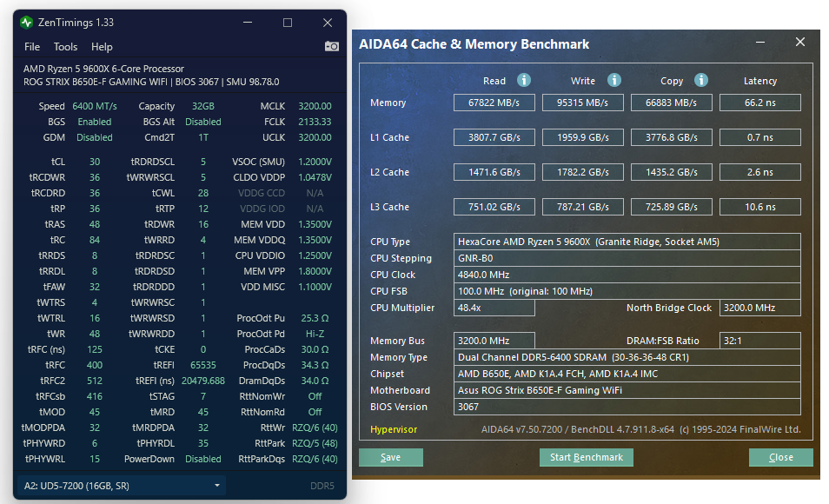This screenshot has width=829, height=504.
Task: Click the ZenTimings screenshot camera icon
Action: click(331, 47)
